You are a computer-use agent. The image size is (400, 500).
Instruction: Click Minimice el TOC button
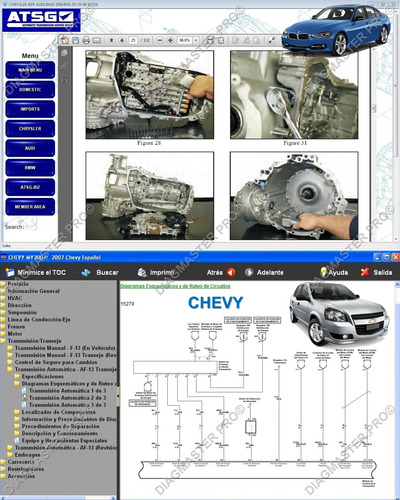(36, 273)
